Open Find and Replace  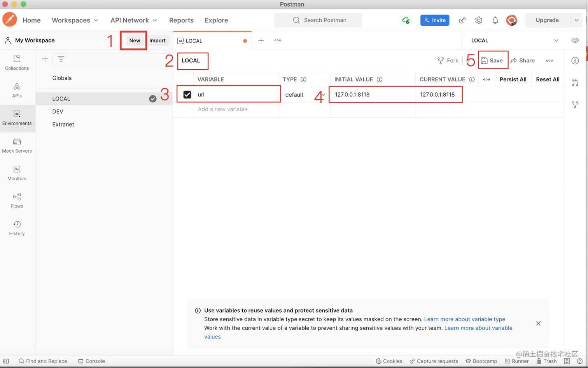point(43,361)
